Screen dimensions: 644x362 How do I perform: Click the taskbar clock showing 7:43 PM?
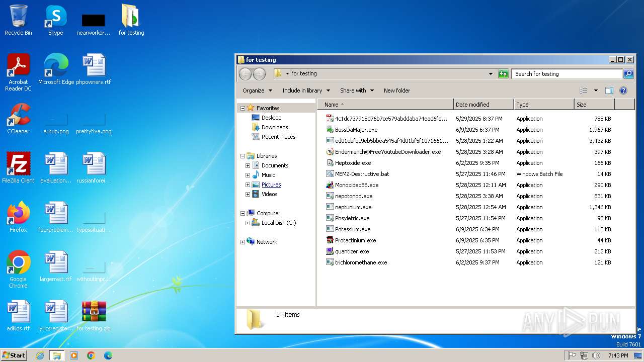click(618, 355)
